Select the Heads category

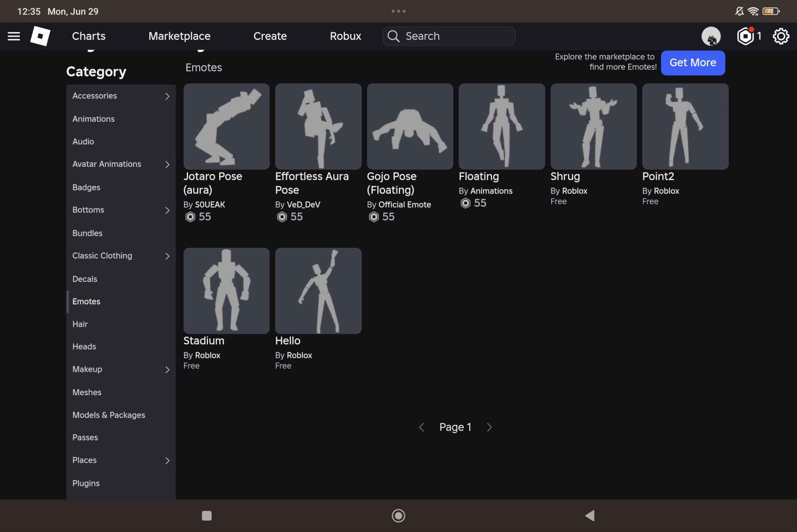pyautogui.click(x=121, y=347)
